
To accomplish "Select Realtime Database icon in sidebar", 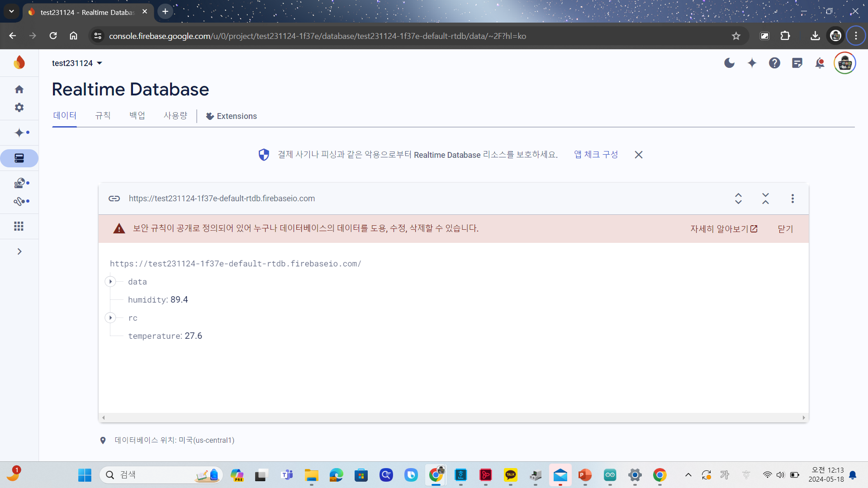I will (19, 158).
